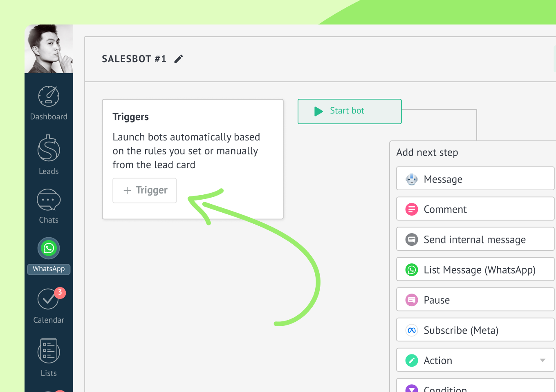Click the SALESBOT #1 title
The image size is (556, 392).
pos(134,59)
